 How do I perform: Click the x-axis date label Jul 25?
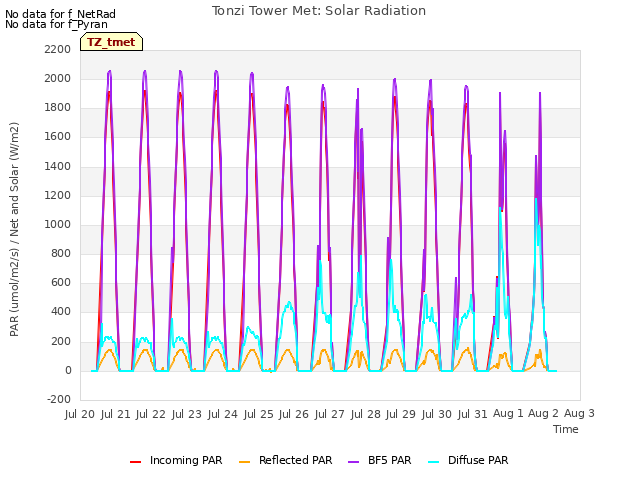click(x=259, y=414)
